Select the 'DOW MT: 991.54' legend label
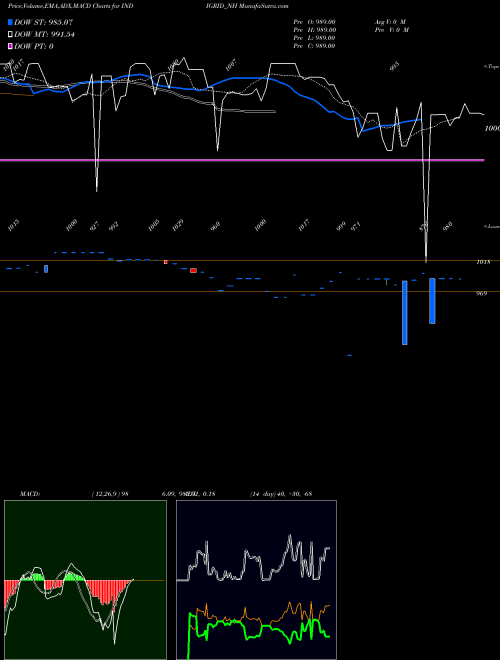 pyautogui.click(x=44, y=34)
